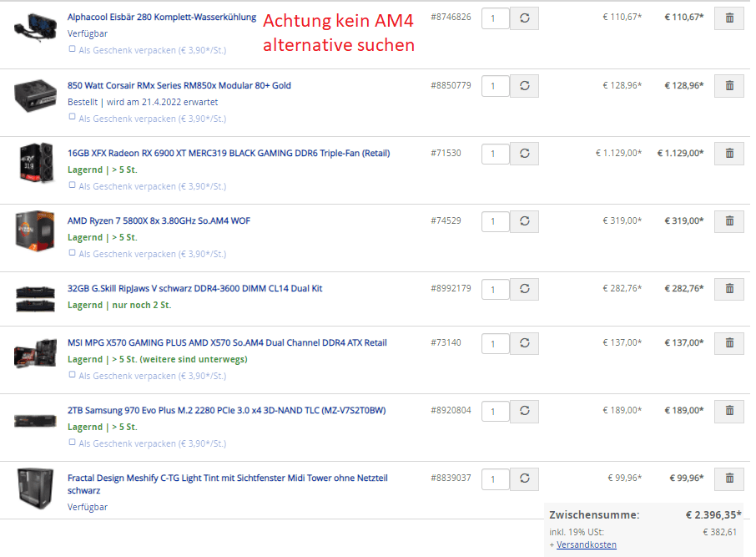Screen dimensions: 756x557
Task: Click the Corsair power supply thumbnail
Action: pos(35,95)
